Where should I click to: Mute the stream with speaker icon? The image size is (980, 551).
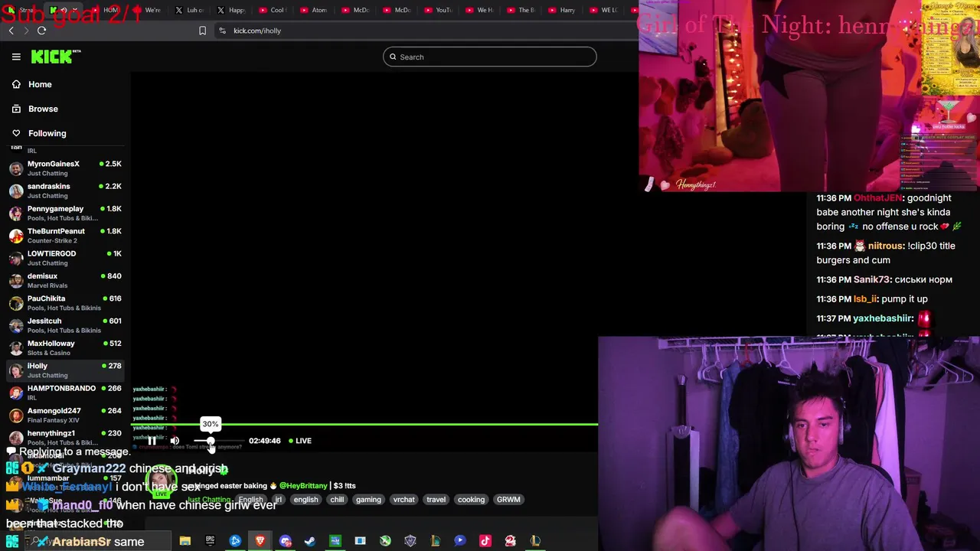175,441
